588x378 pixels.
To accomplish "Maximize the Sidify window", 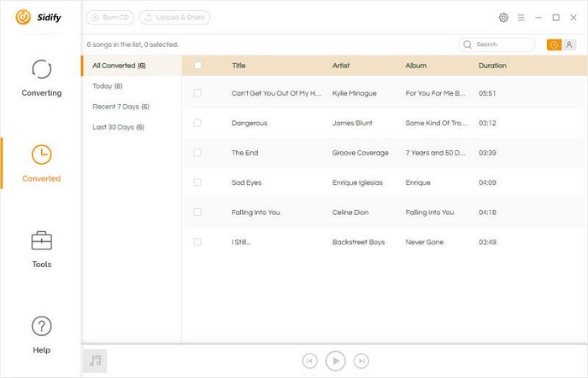I will 556,18.
